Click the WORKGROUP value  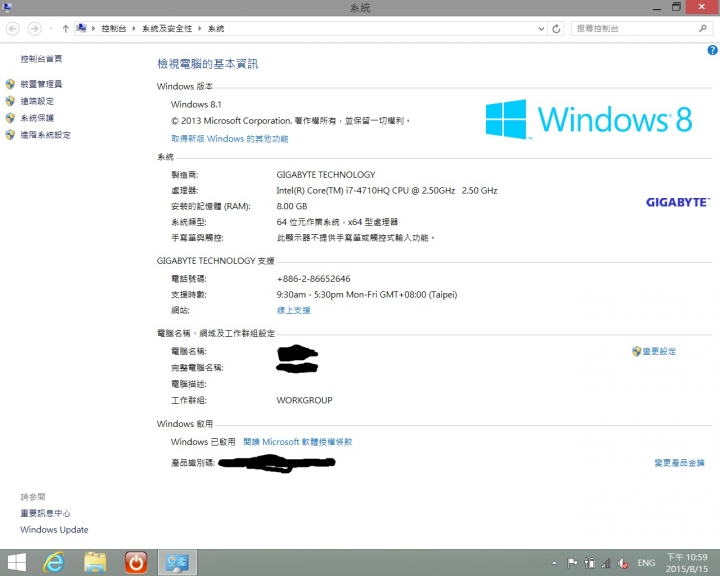[304, 401]
